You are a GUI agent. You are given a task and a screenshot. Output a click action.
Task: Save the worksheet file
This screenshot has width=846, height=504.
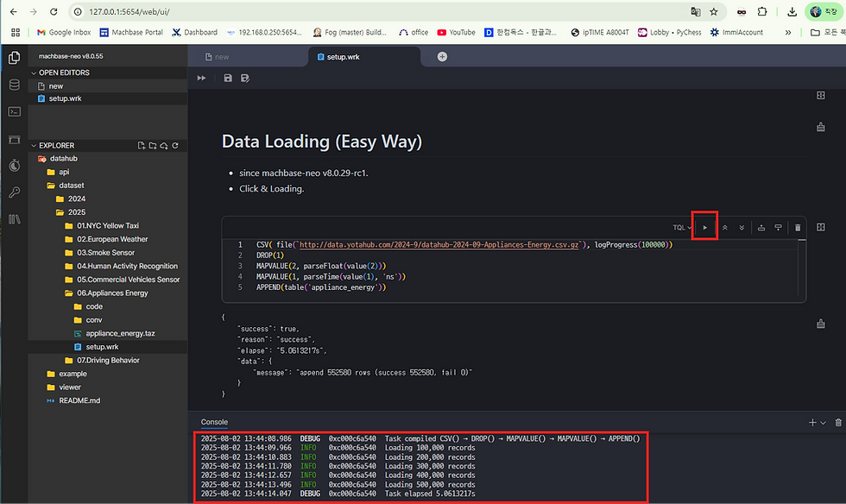click(x=228, y=79)
